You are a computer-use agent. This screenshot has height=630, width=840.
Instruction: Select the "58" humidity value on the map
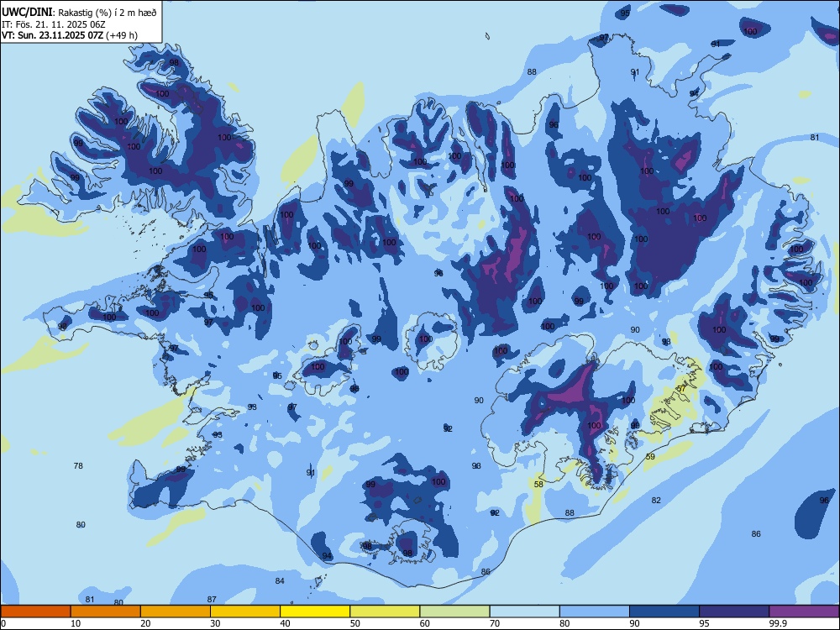pyautogui.click(x=539, y=485)
